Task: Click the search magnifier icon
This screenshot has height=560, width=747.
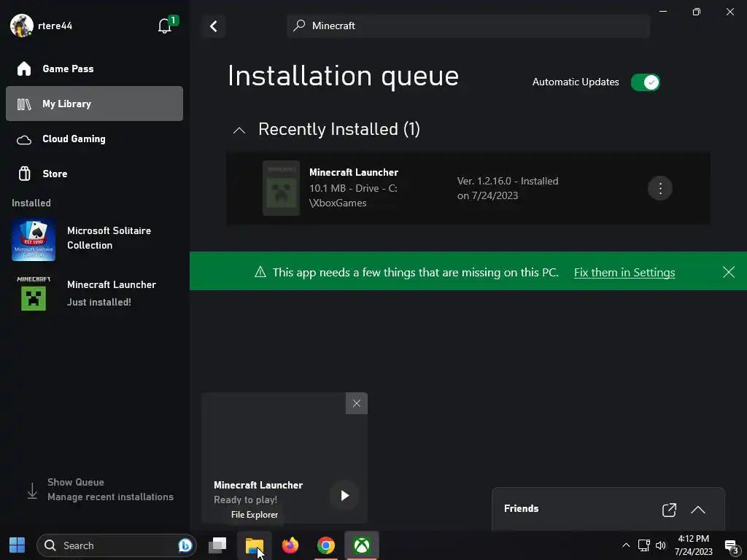Action: (299, 26)
